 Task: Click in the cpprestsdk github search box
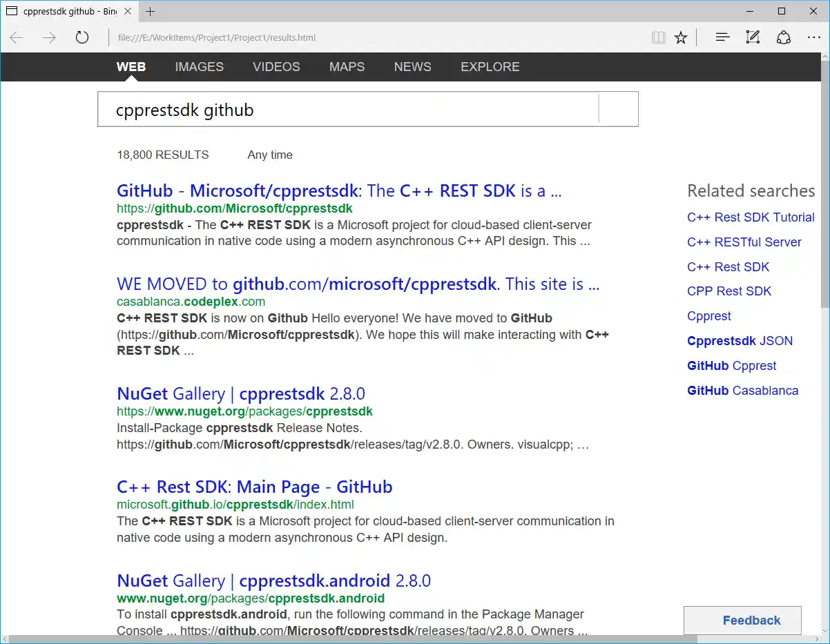345,110
